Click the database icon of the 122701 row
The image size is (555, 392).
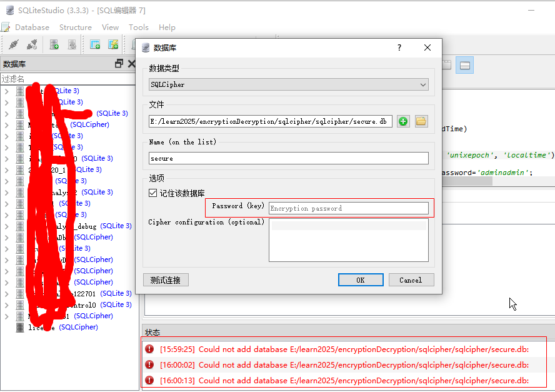(x=20, y=294)
